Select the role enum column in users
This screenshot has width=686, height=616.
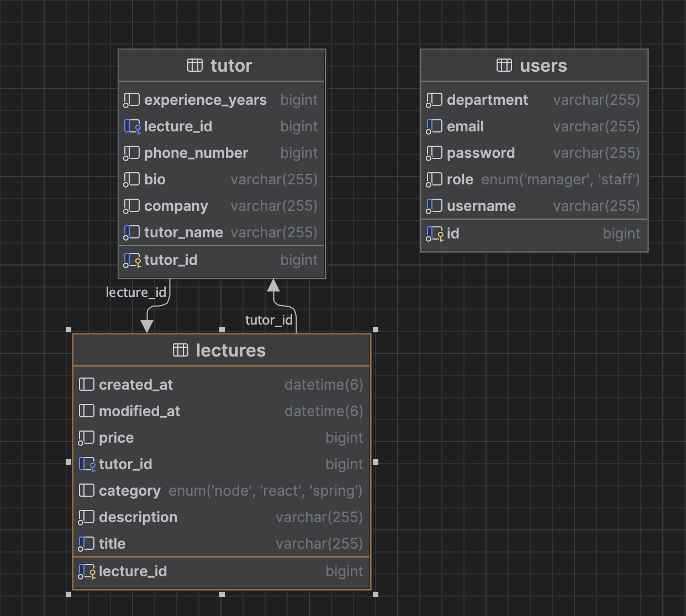[x=534, y=179]
